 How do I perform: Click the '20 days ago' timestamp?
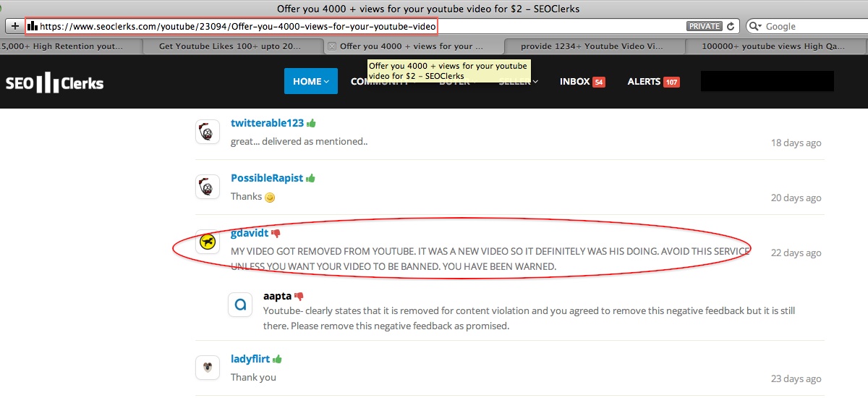tap(796, 198)
